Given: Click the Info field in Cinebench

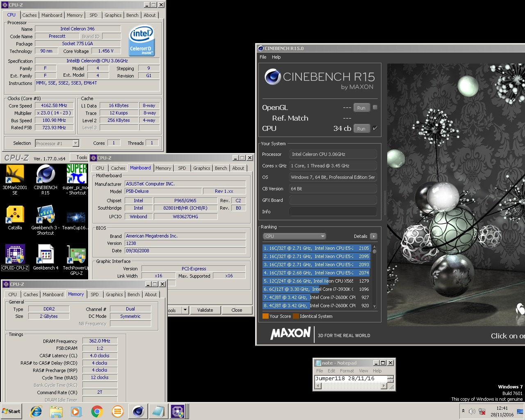Looking at the screenshot, I should pos(333,212).
